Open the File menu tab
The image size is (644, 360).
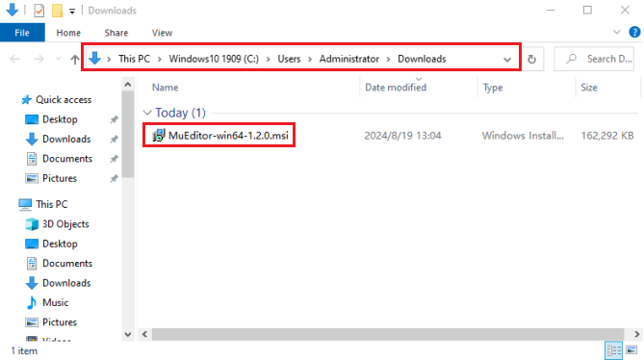click(x=22, y=33)
